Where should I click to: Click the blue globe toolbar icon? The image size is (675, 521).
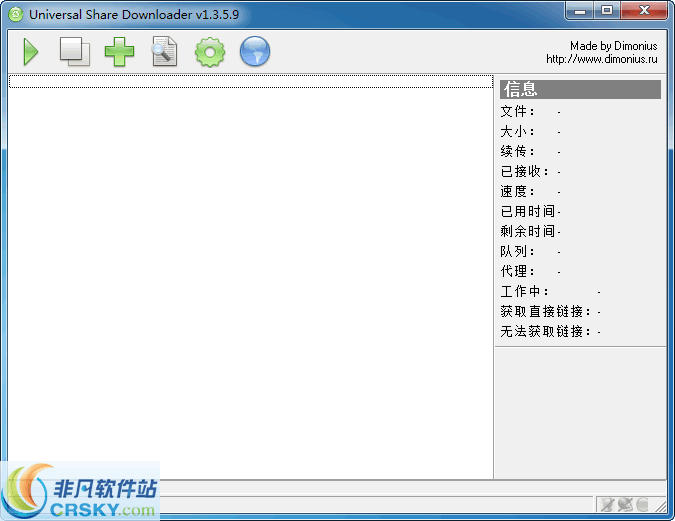pyautogui.click(x=255, y=51)
